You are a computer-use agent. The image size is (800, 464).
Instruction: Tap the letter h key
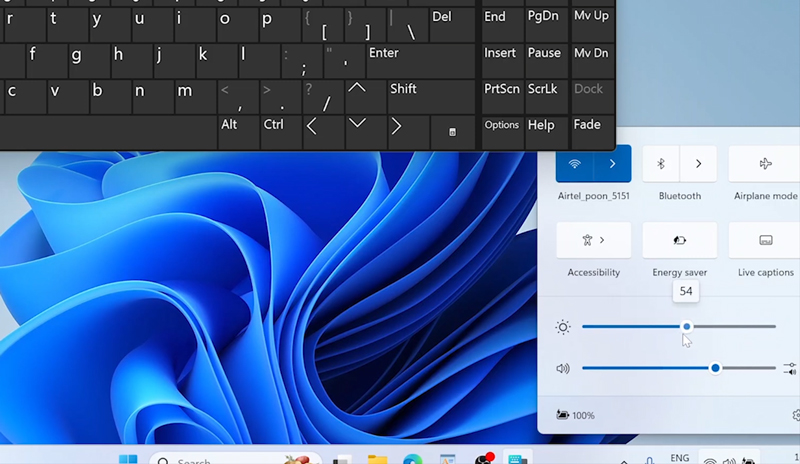132,61
